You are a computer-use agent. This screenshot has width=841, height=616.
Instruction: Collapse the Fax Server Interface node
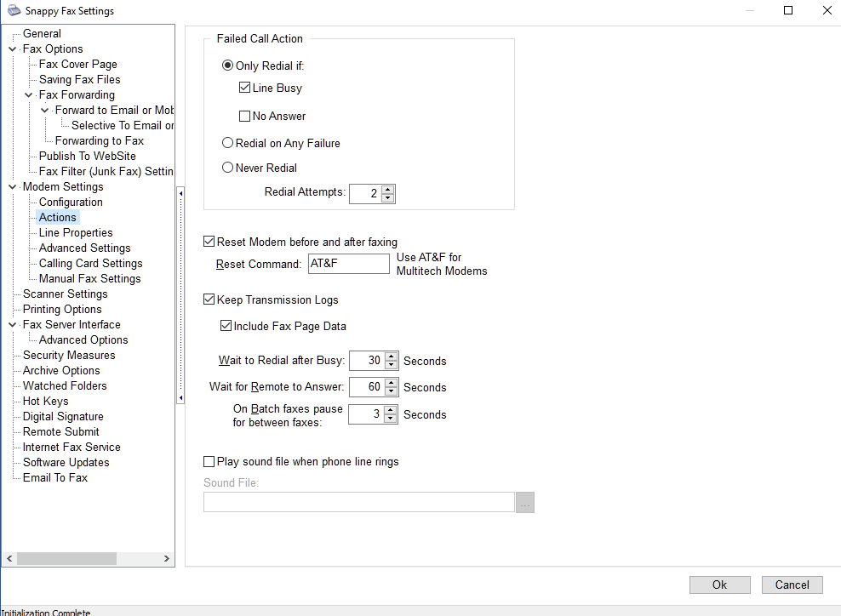point(12,325)
